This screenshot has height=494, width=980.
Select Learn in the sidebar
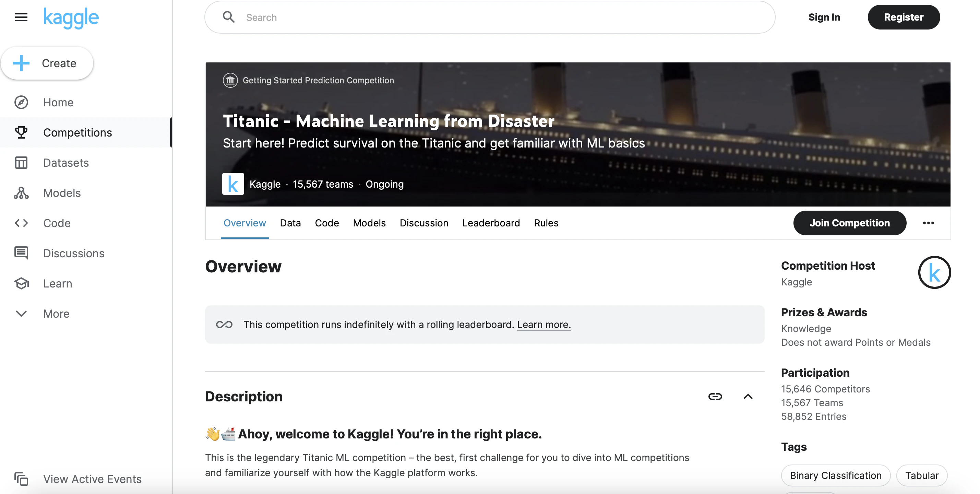click(x=86, y=284)
